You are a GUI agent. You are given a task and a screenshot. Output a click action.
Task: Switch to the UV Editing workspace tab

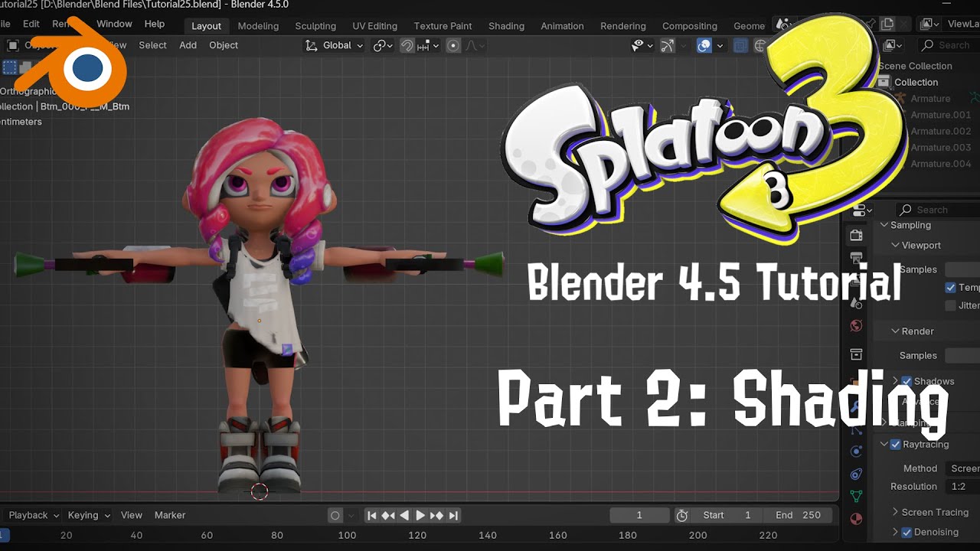374,26
